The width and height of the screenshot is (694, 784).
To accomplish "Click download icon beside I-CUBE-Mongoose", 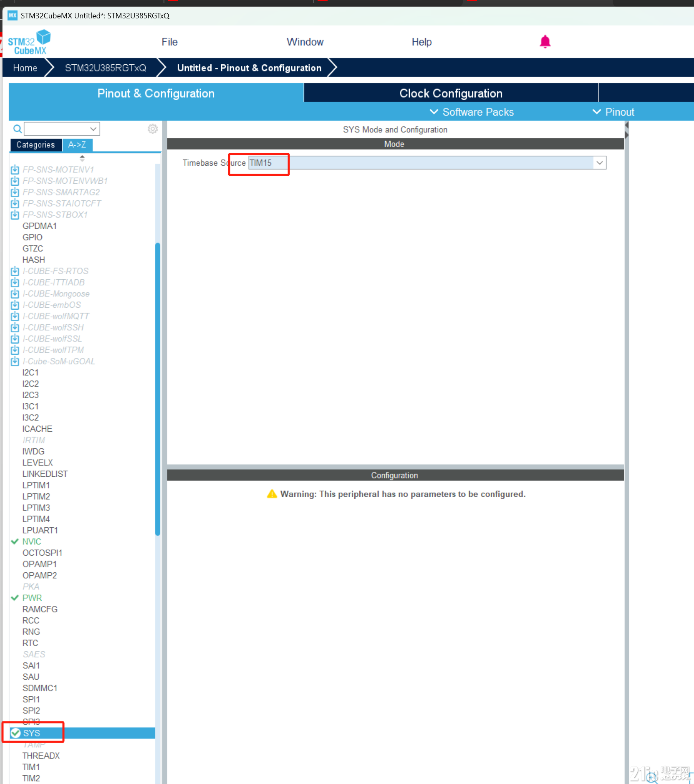I will point(15,293).
